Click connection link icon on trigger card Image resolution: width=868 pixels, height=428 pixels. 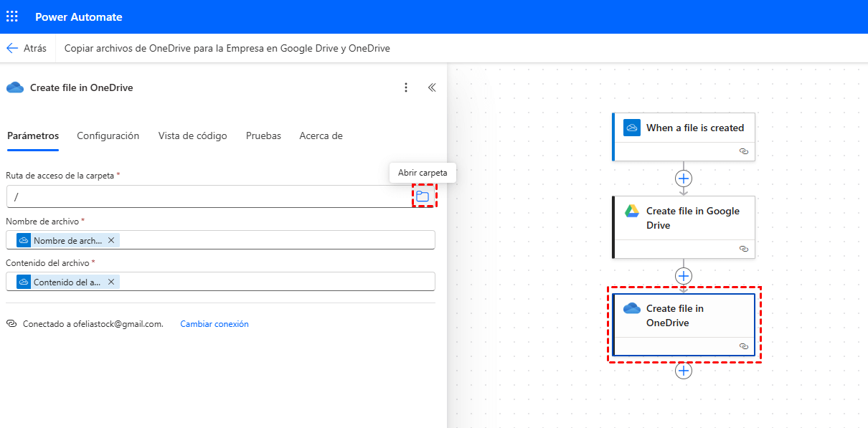pyautogui.click(x=744, y=152)
